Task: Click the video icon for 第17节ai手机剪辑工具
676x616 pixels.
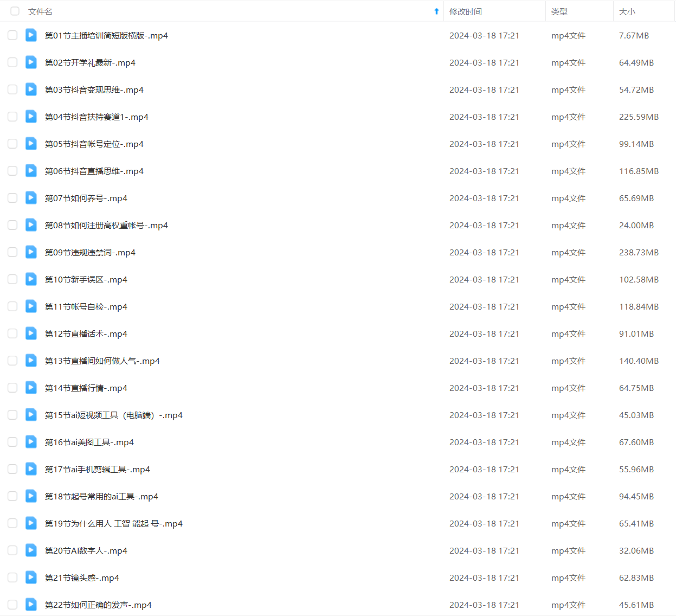Action: (31, 469)
